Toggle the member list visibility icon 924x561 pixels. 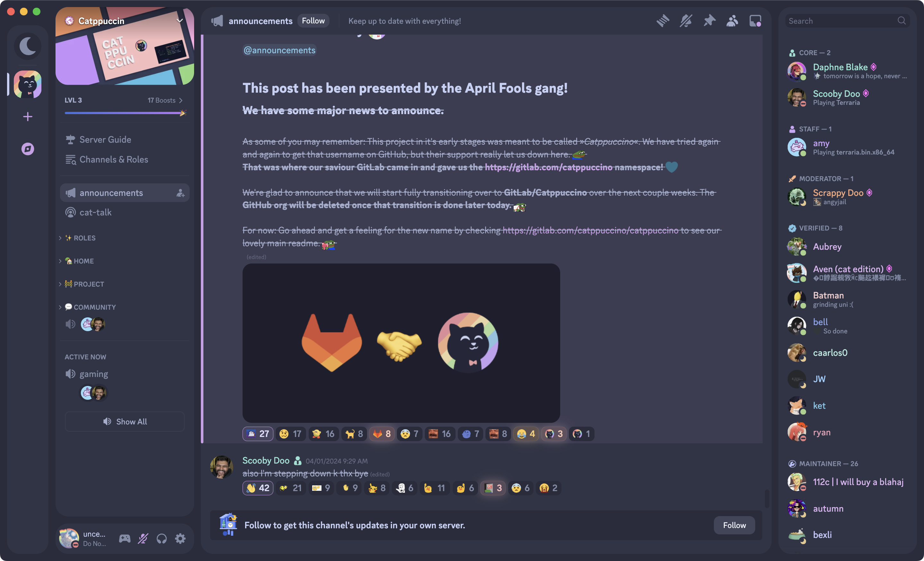(x=732, y=21)
